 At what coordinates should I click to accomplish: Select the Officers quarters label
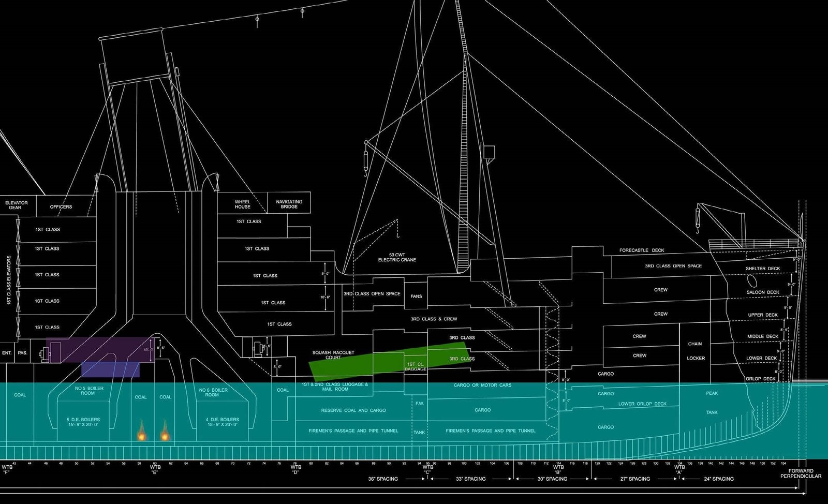tap(61, 207)
